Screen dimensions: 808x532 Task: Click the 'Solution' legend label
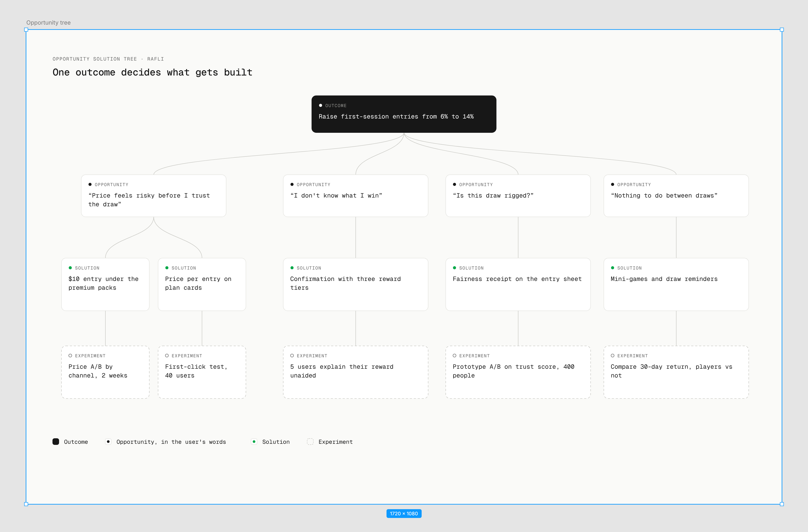[276, 442]
